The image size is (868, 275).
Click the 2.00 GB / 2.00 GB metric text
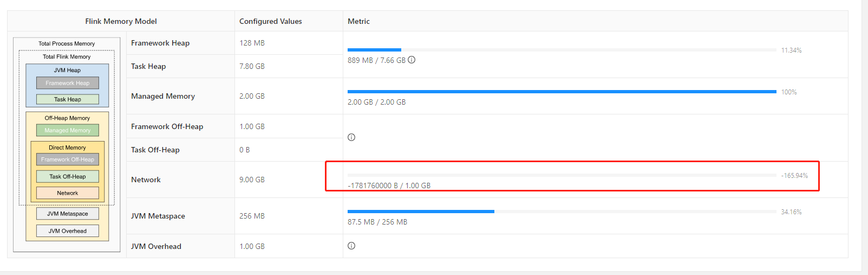(376, 102)
